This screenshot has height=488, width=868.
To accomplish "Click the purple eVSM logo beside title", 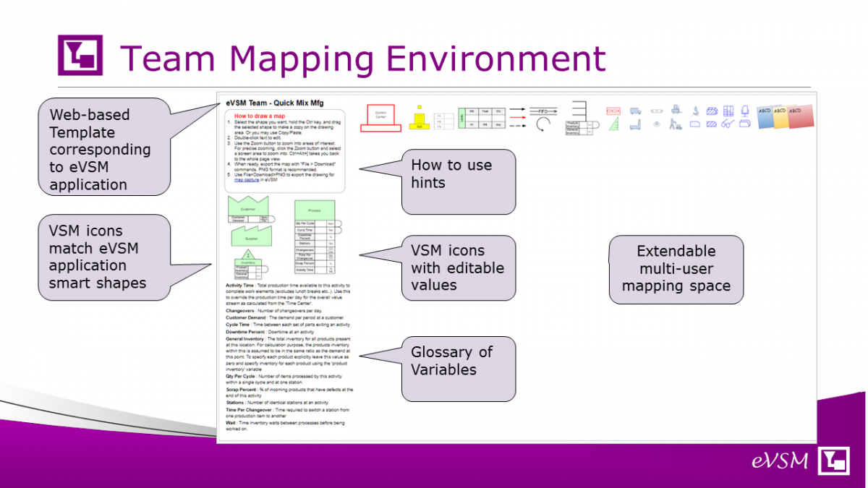I will pos(80,55).
